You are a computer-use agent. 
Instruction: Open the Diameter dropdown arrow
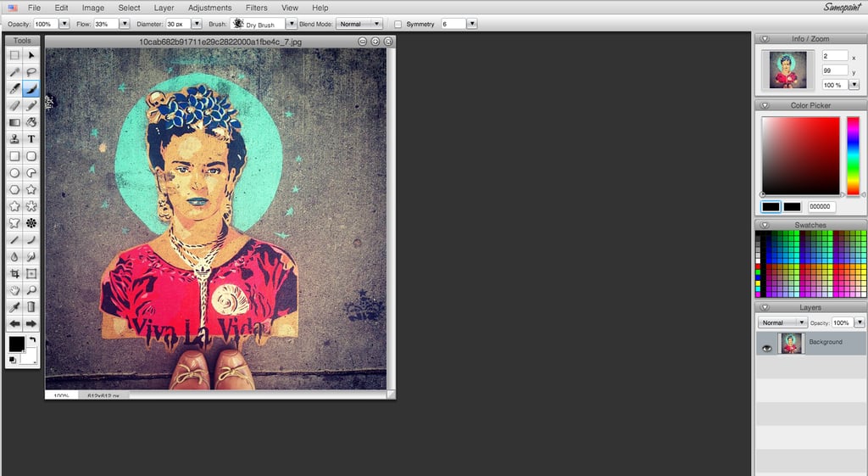point(196,24)
